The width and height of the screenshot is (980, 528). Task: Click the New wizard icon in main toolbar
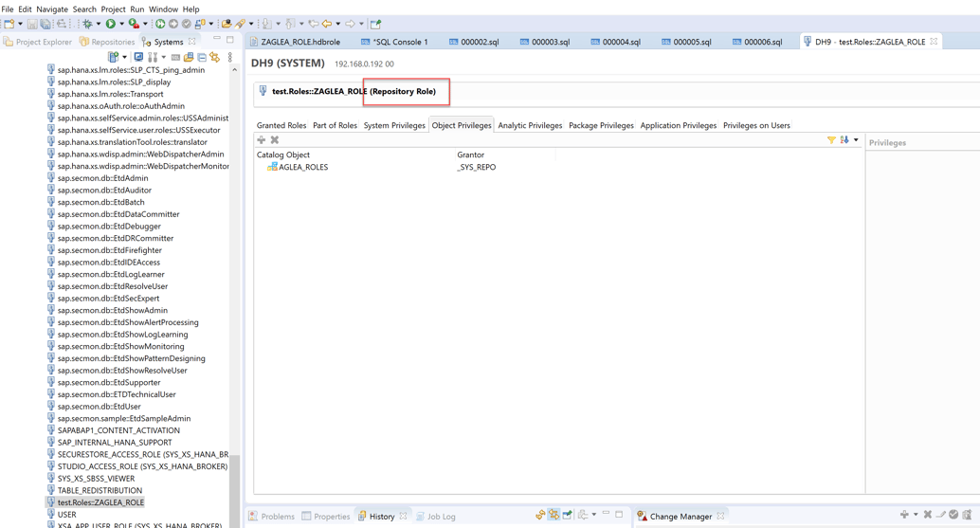click(x=9, y=24)
